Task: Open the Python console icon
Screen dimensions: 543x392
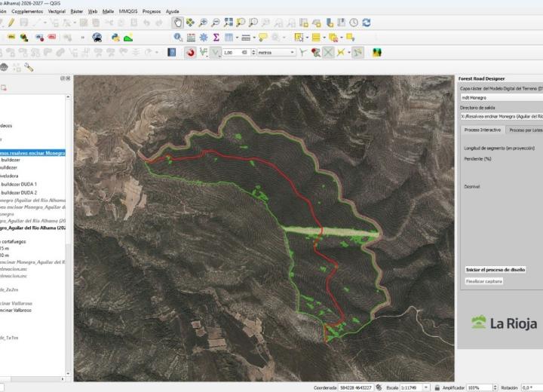Action: [x=115, y=37]
